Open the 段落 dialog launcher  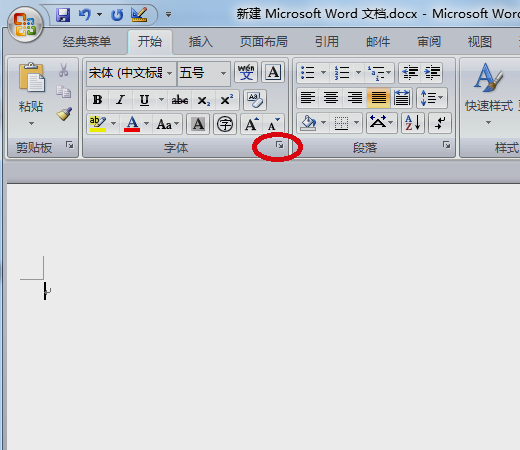[x=446, y=145]
